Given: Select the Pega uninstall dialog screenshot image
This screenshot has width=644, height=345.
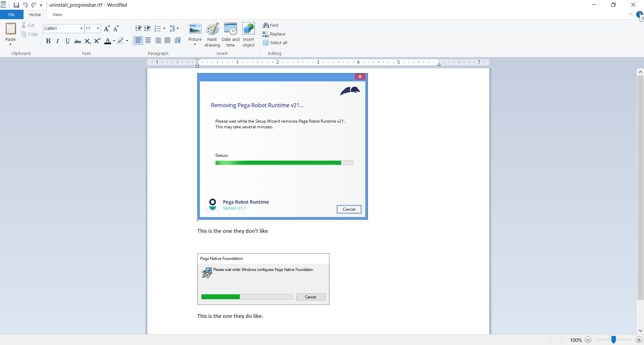Looking at the screenshot, I should click(282, 146).
